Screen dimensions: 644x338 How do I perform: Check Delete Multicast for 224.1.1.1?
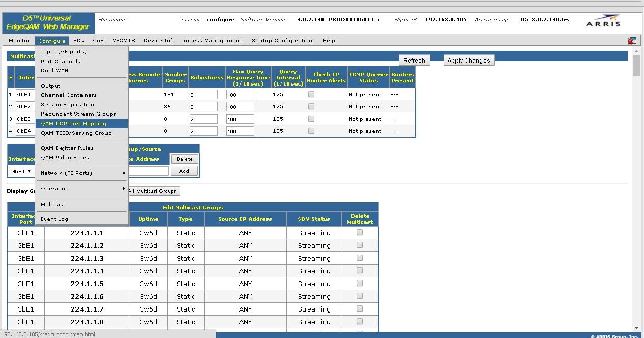click(360, 232)
